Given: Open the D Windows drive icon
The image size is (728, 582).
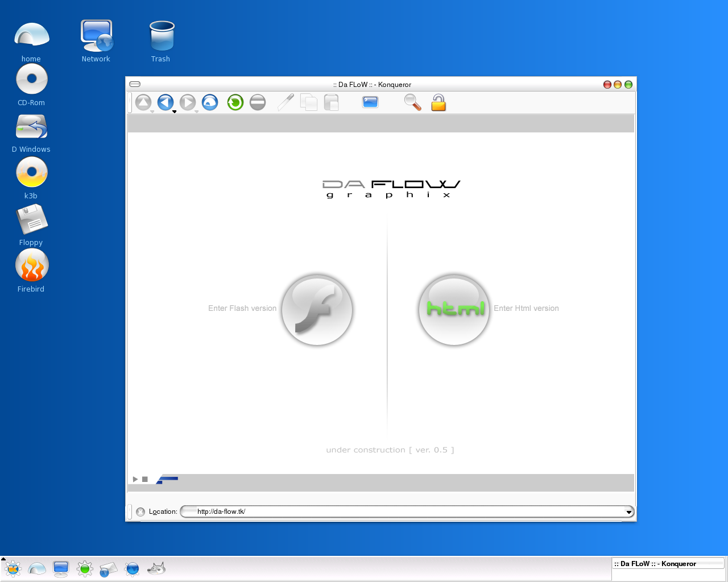Looking at the screenshot, I should click(31, 134).
